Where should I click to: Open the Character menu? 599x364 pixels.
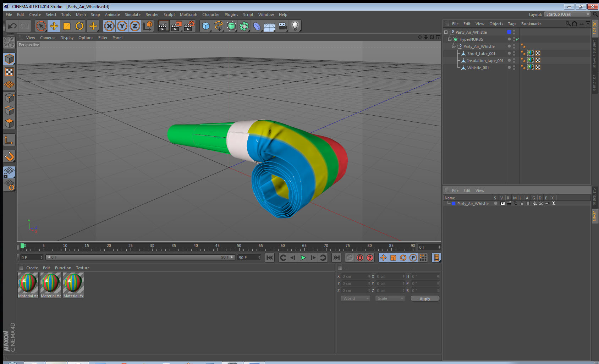click(x=211, y=15)
